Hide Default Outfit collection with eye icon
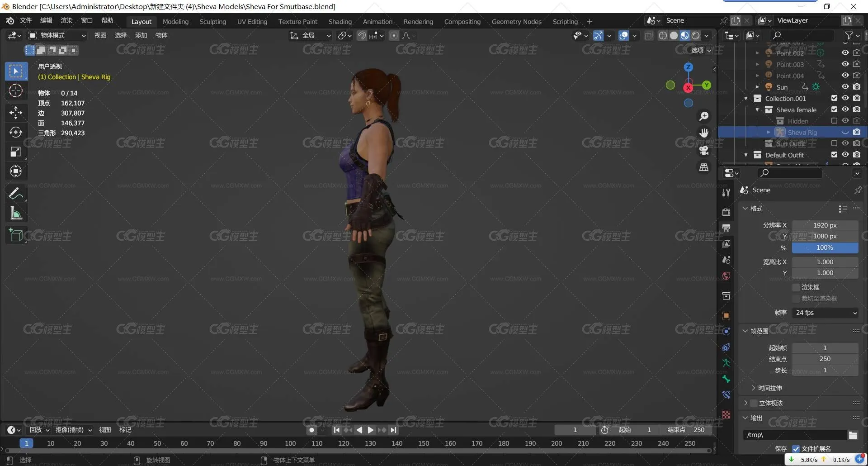868x466 pixels. click(x=845, y=155)
